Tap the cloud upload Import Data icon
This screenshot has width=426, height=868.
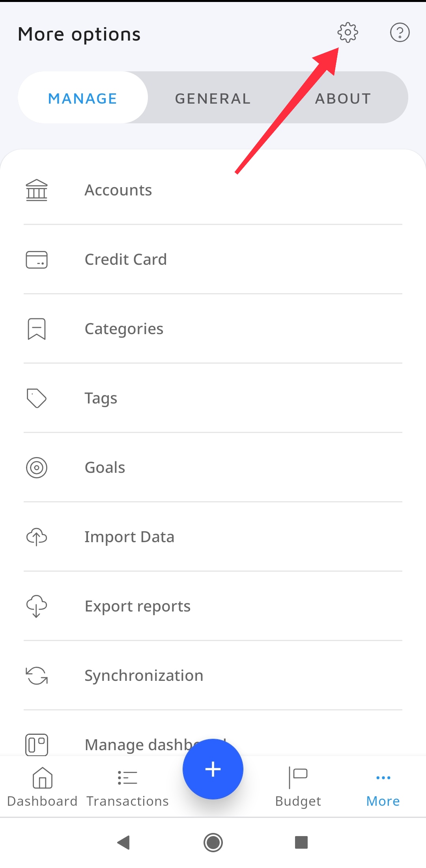pyautogui.click(x=37, y=537)
